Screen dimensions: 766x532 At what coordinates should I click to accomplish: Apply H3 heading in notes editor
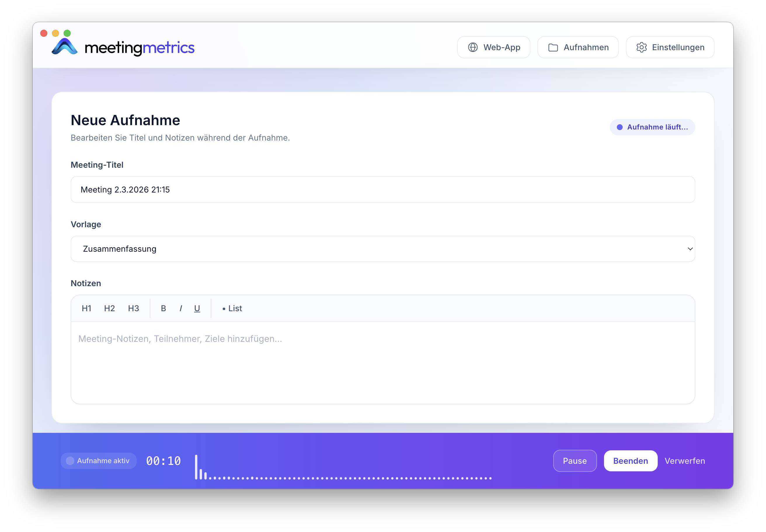coord(133,308)
